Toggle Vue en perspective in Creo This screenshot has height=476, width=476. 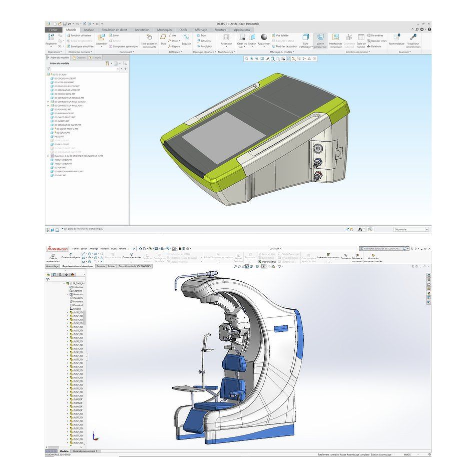[320, 41]
